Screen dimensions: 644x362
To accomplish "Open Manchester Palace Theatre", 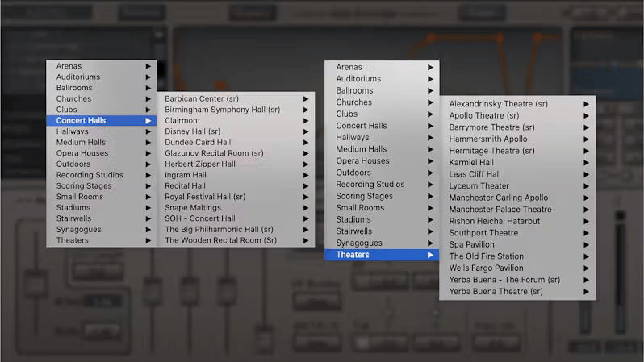I will [x=517, y=210].
